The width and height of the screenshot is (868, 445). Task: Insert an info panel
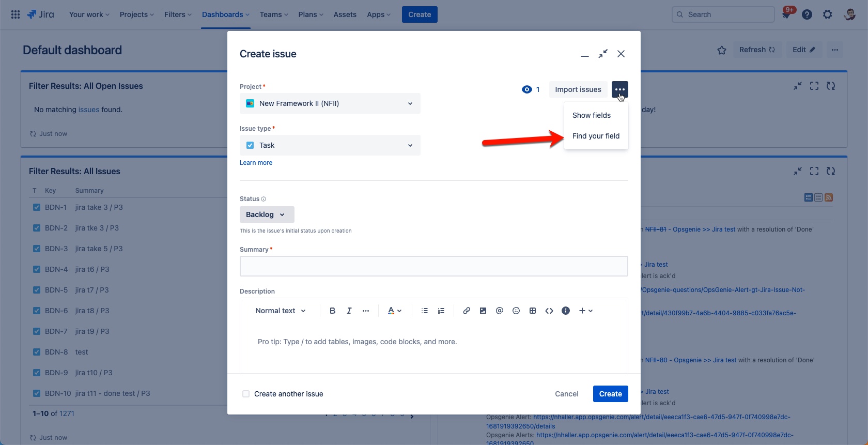tap(566, 311)
